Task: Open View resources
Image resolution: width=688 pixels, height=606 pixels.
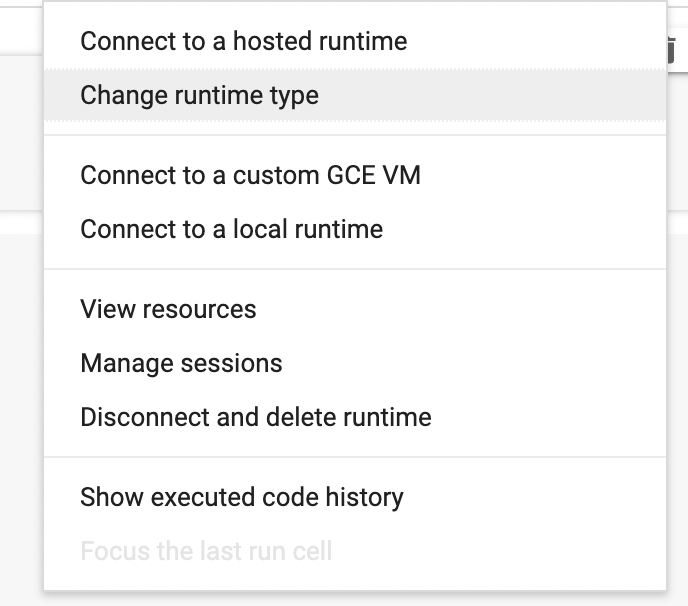Action: 168,310
